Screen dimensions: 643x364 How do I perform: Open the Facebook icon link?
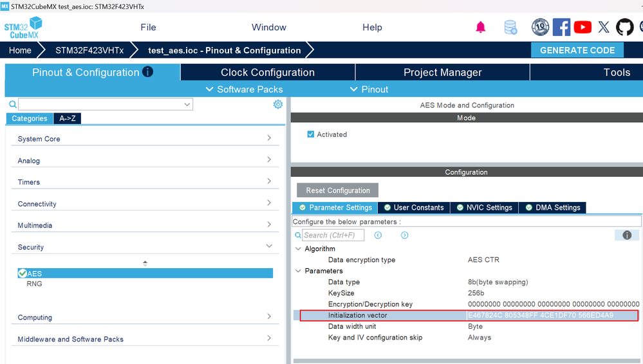point(561,28)
